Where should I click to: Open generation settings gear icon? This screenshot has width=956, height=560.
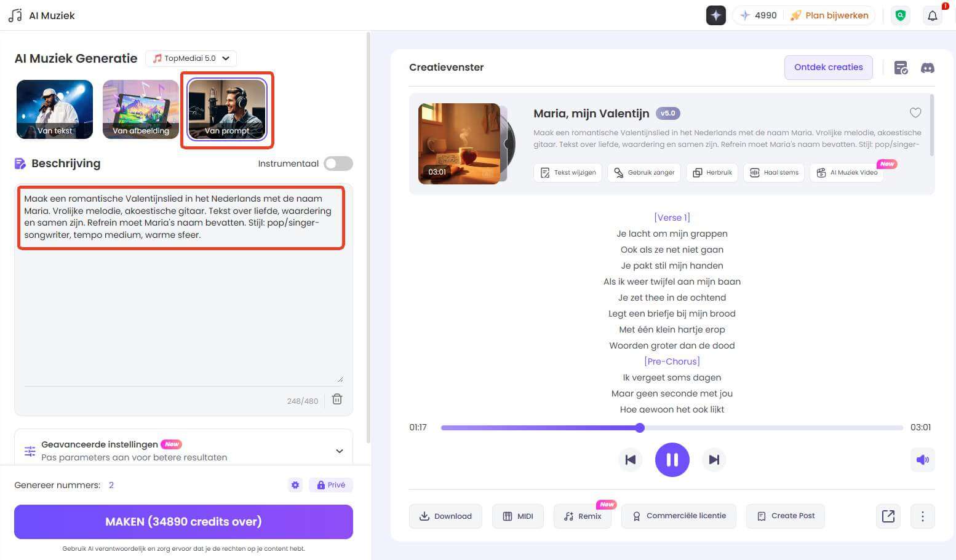[x=295, y=485]
